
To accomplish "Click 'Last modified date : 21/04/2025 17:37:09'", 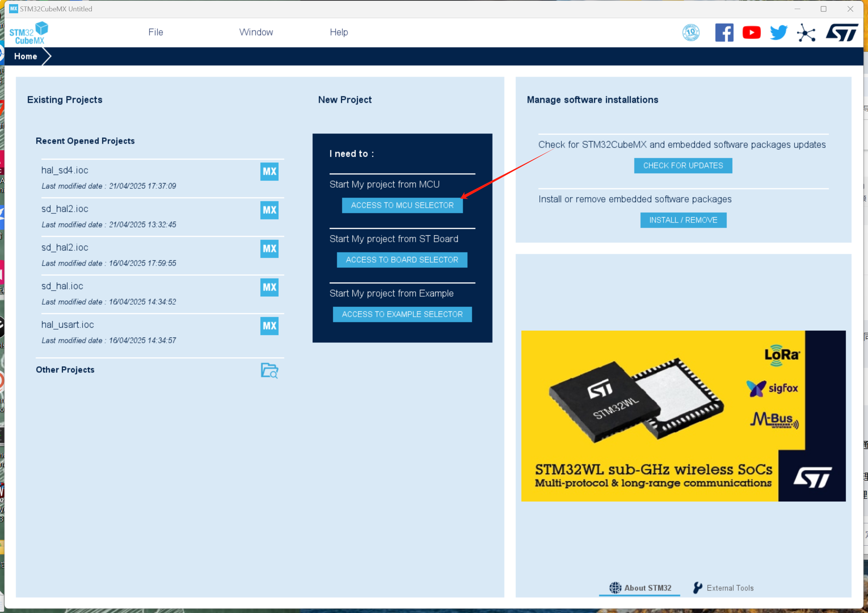I will pos(109,186).
